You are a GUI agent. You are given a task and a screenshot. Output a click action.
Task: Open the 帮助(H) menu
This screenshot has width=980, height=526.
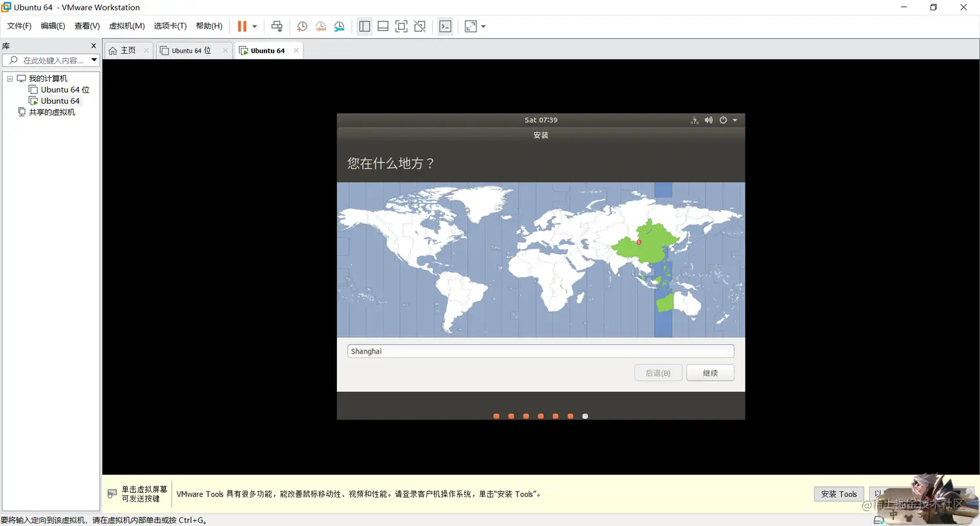(209, 26)
